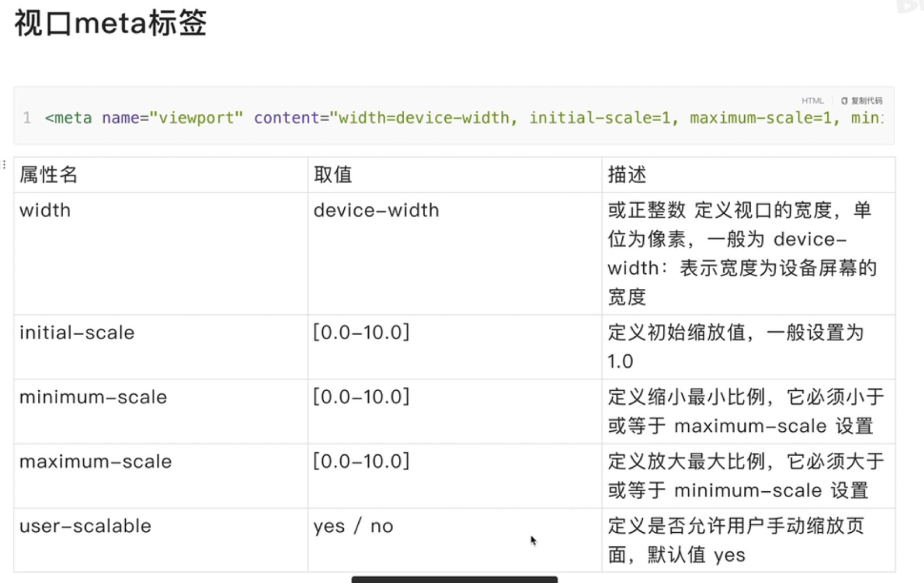
Task: Click the minimum-scale attribute cell
Action: click(x=161, y=412)
